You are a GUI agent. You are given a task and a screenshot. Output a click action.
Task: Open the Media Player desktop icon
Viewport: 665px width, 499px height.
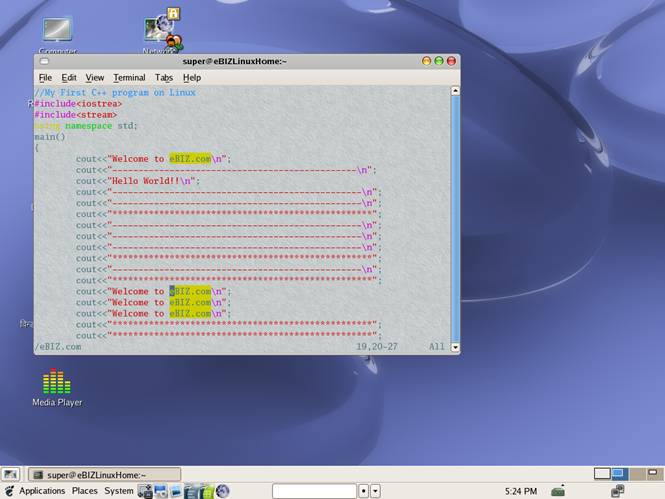coord(57,383)
